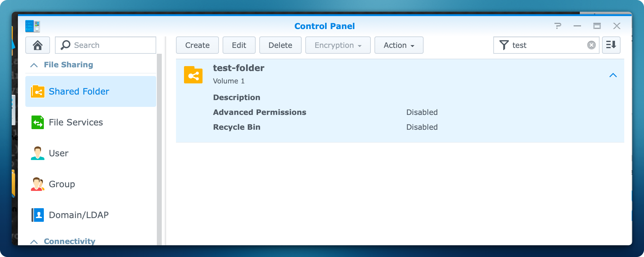
Task: Open the Encryption dropdown menu
Action: pos(338,45)
